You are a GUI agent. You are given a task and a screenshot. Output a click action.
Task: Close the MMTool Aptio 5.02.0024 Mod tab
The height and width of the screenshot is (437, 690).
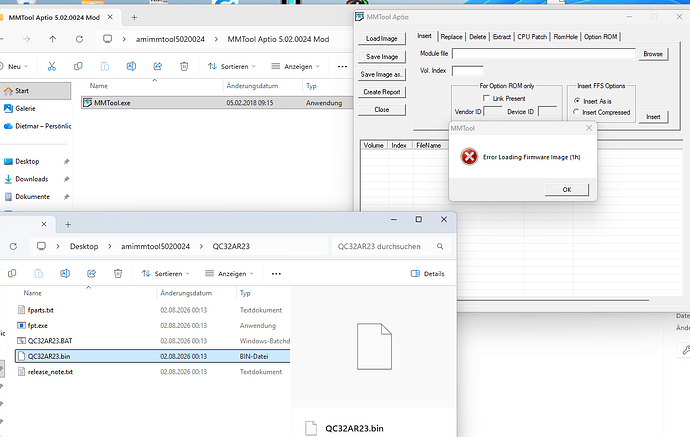[110, 17]
